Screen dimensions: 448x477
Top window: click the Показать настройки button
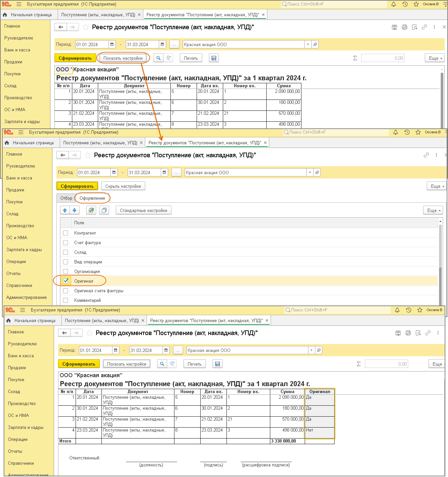pyautogui.click(x=123, y=58)
